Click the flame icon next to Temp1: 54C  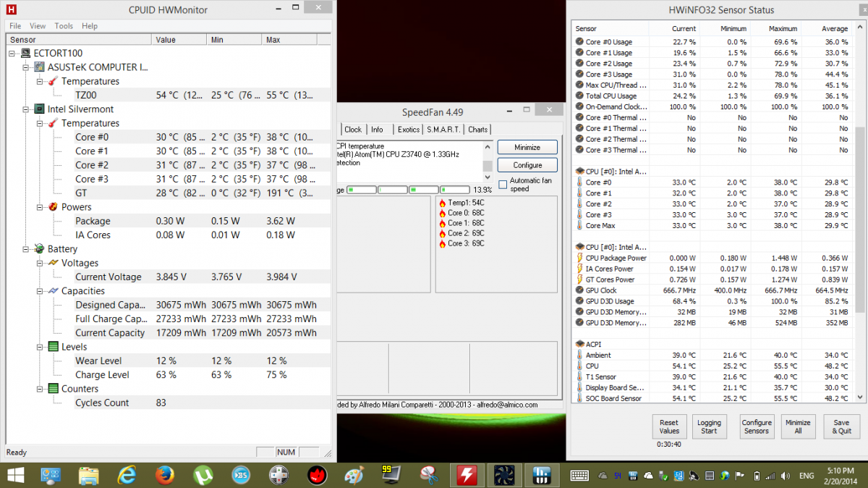(443, 203)
